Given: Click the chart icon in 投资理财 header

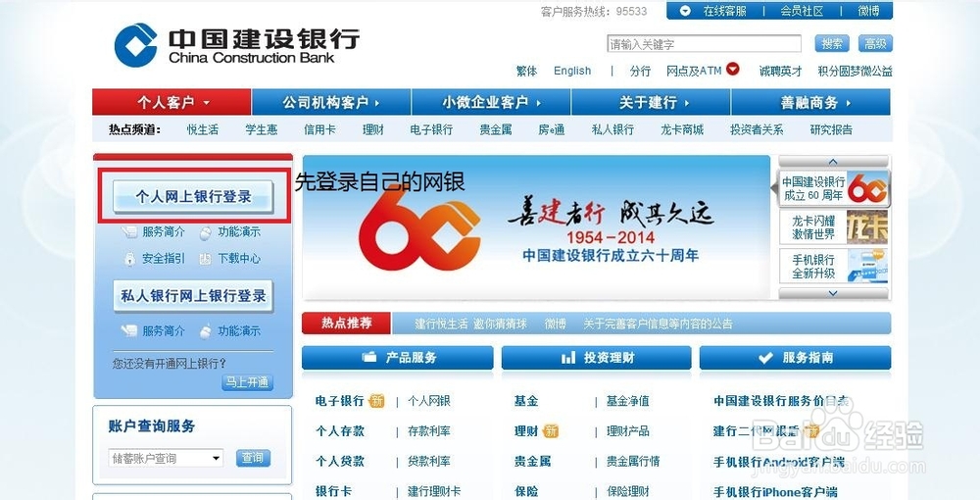Looking at the screenshot, I should coord(568,357).
